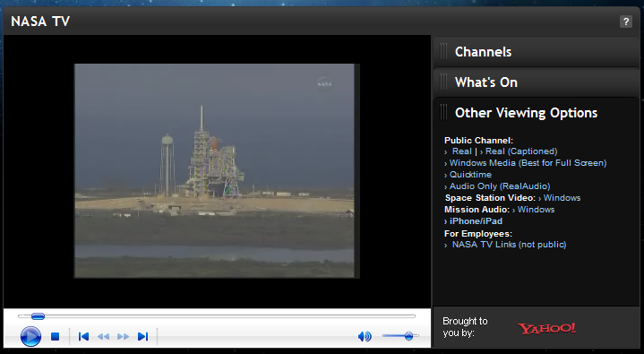
Task: Open Audio Only (RealAudio) link
Action: pyautogui.click(x=500, y=186)
